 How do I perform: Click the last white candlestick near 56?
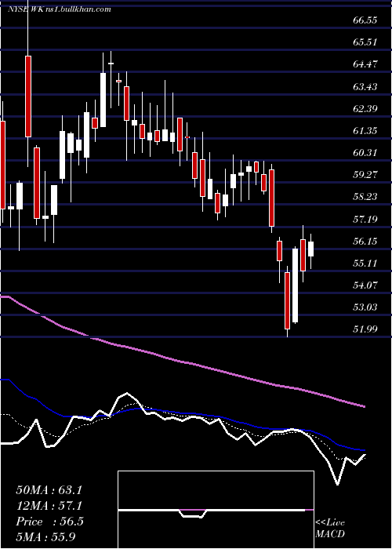[310, 249]
